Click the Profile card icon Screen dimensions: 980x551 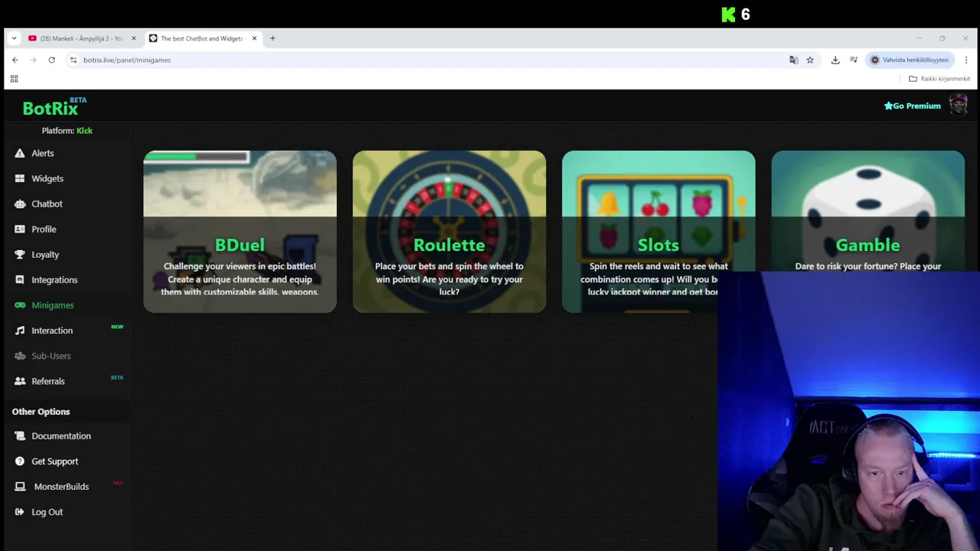tap(20, 229)
